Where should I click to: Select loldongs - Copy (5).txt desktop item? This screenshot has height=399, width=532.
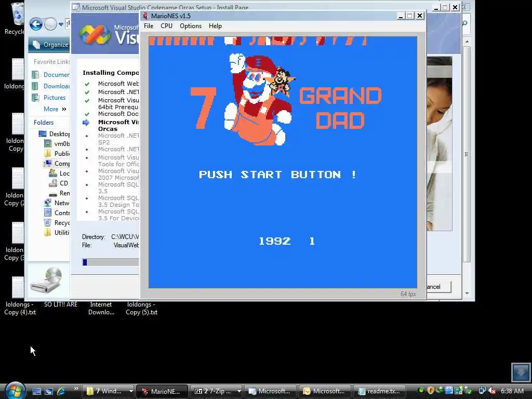point(141,309)
